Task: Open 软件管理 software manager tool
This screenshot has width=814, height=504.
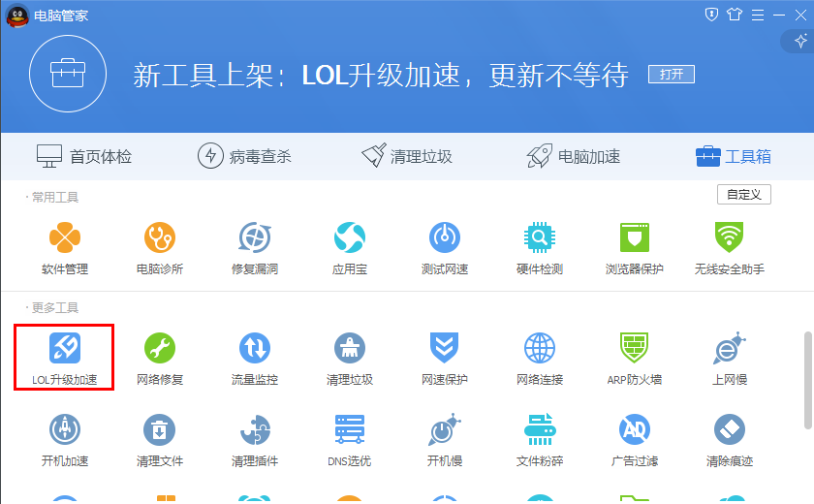Action: (x=65, y=247)
